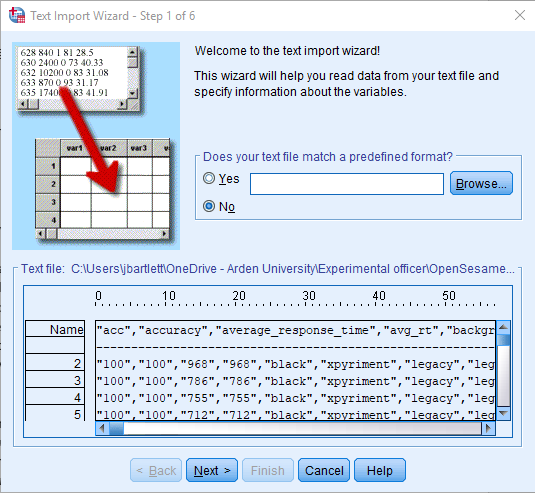Click the SPSS wizard title bar icon
Viewport: 535px width, 493px height.
[17, 15]
